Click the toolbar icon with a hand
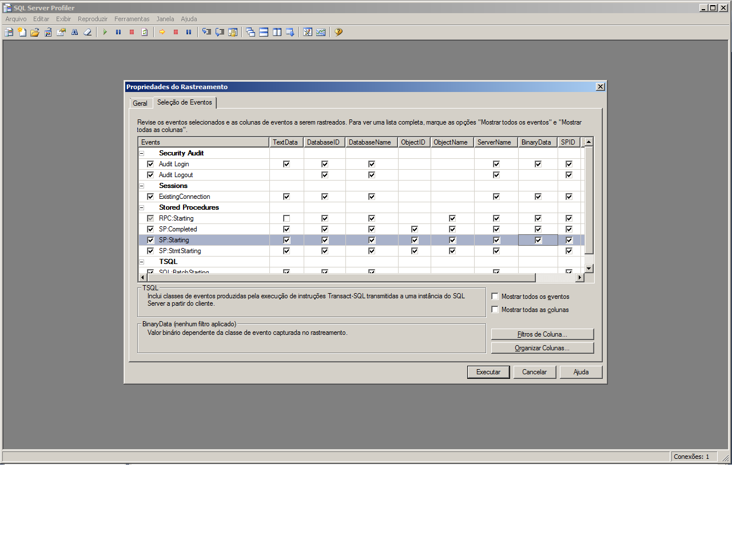The width and height of the screenshot is (732, 560). tap(233, 33)
